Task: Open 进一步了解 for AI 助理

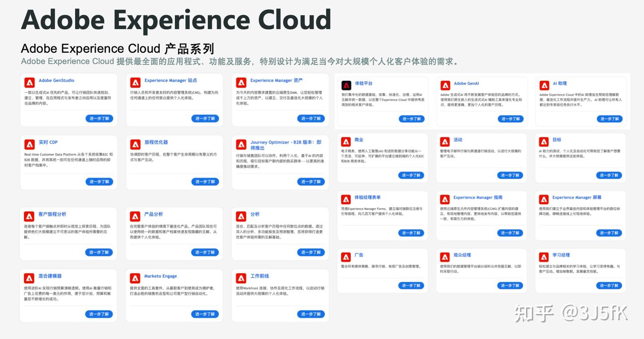Action: coord(609,119)
